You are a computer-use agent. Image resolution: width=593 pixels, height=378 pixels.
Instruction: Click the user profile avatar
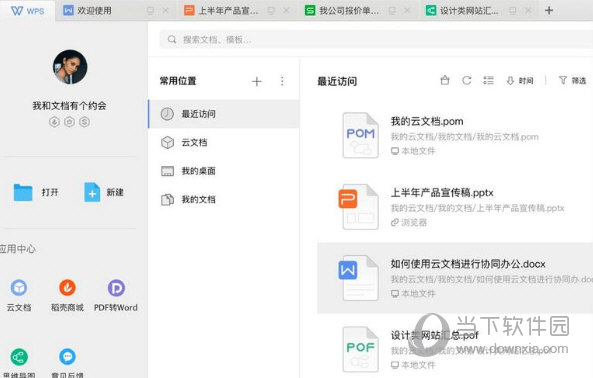click(x=70, y=67)
